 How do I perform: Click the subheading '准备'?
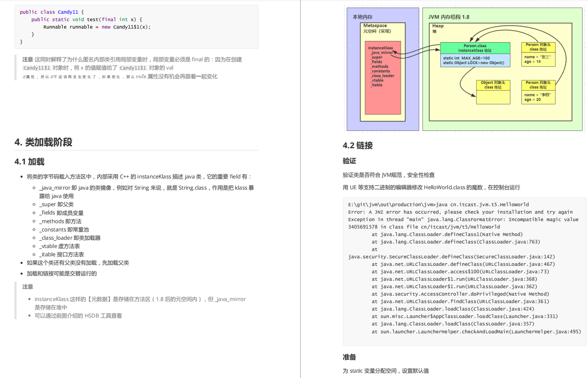[x=349, y=357]
